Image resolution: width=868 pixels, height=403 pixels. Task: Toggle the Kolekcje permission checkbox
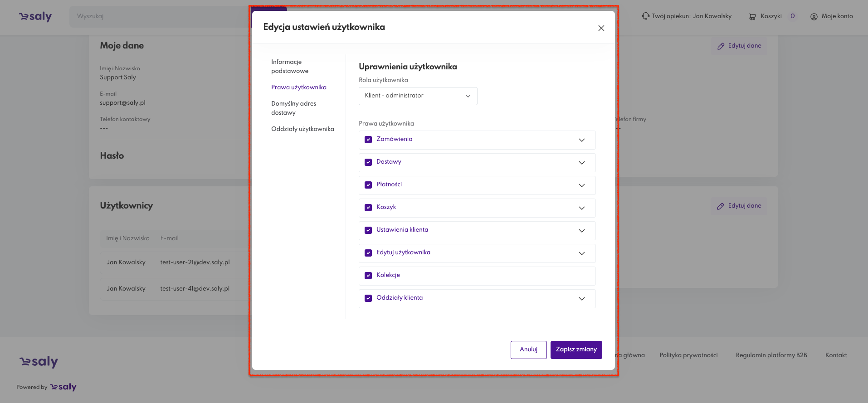coord(368,276)
